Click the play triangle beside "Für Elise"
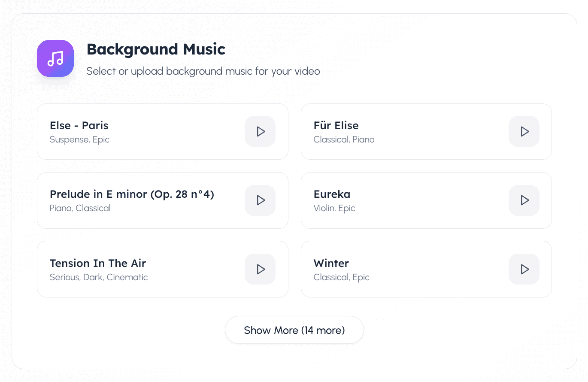The image size is (588, 382). (x=524, y=131)
